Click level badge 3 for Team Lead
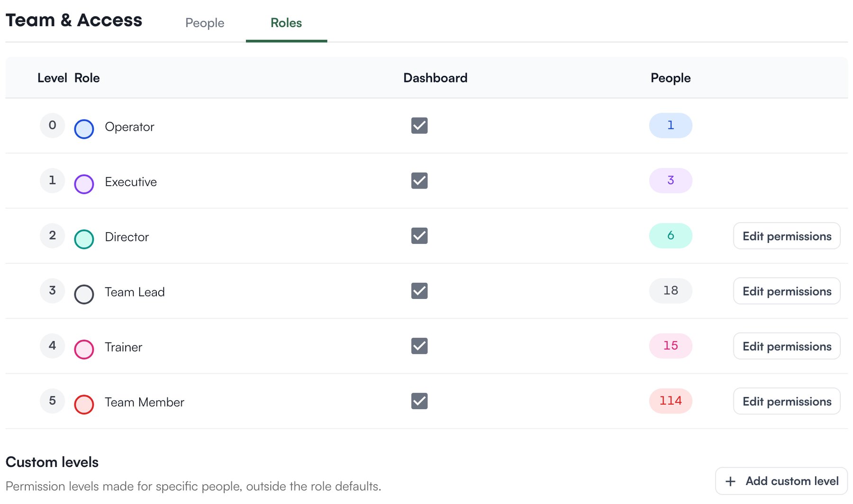 tap(52, 291)
